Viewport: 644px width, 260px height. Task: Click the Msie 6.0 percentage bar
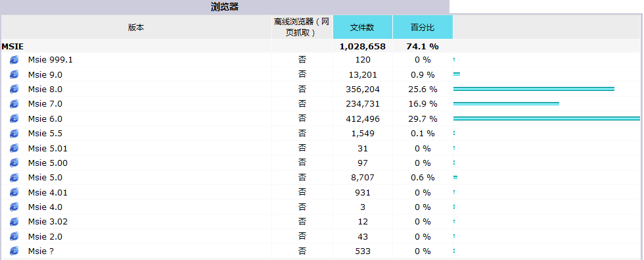tap(547, 118)
